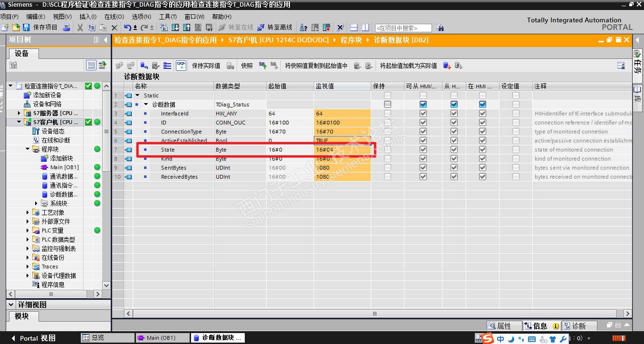Open the 项目(P) menu
Viewport: 644px width, 344px height.
click(9, 17)
